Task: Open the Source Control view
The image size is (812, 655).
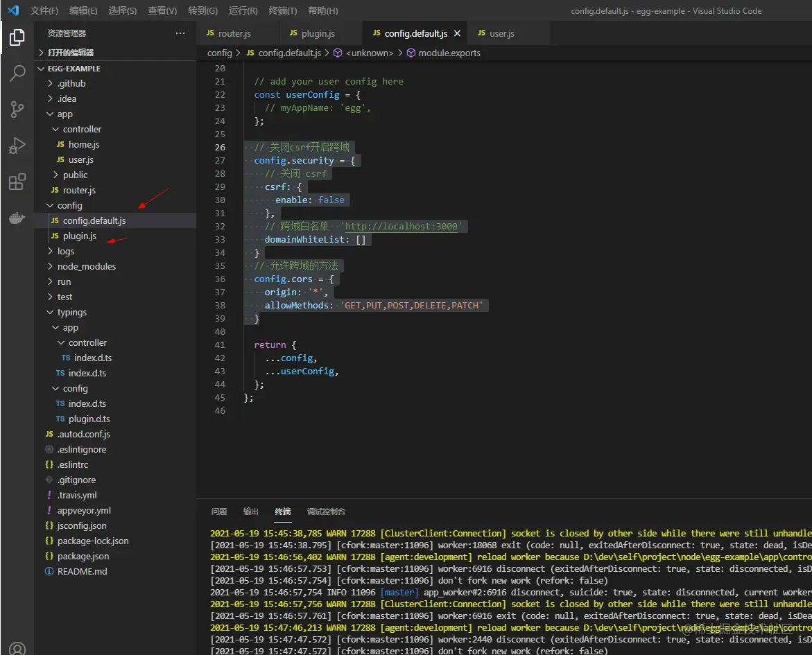Action: coord(17,110)
